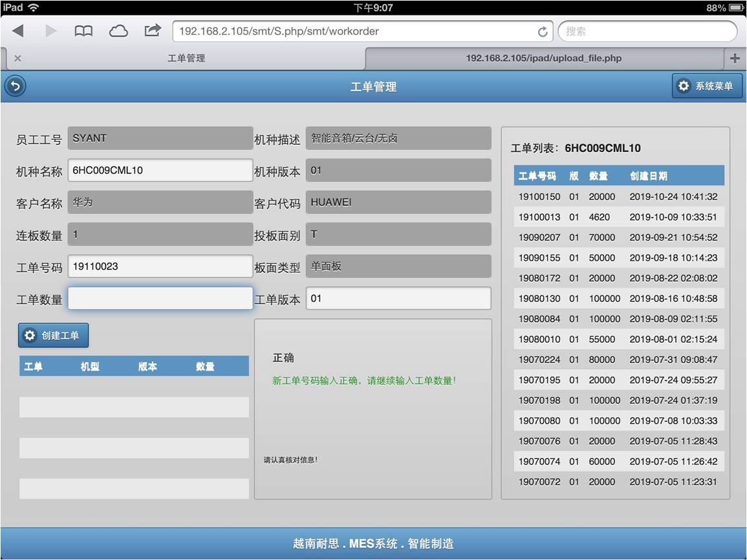Select the 工单管理 browser tab
Image resolution: width=747 pixels, height=560 pixels.
[186, 58]
